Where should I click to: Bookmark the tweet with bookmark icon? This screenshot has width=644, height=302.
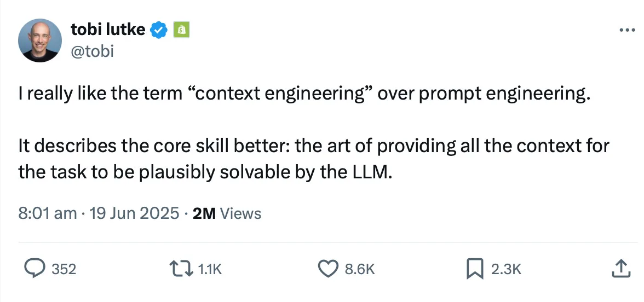pyautogui.click(x=475, y=269)
